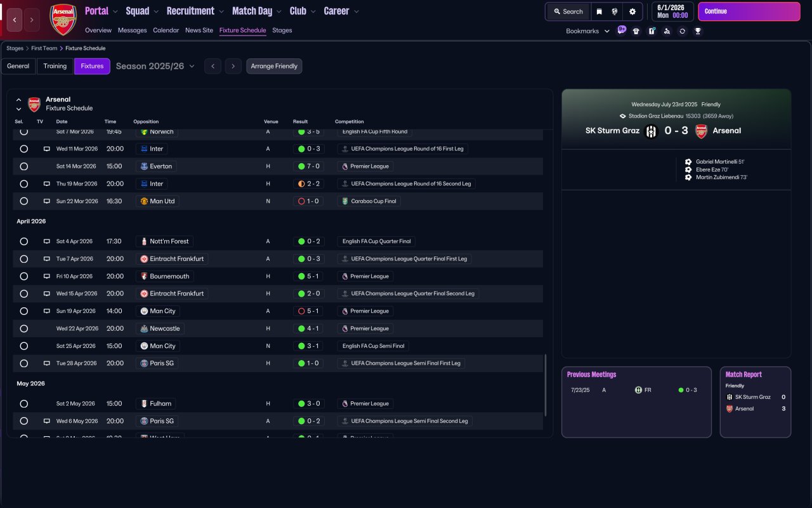Click the shirt kit shortcut icon
The width and height of the screenshot is (812, 508).
pyautogui.click(x=636, y=31)
